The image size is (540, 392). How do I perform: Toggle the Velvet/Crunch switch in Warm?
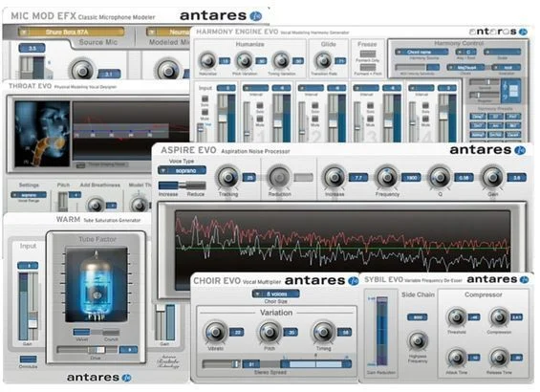97,332
